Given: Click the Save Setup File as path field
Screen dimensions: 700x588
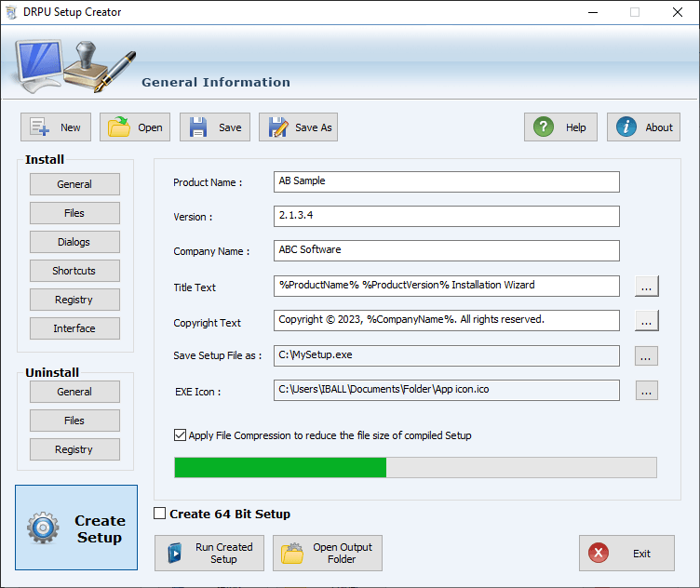Looking at the screenshot, I should [447, 355].
